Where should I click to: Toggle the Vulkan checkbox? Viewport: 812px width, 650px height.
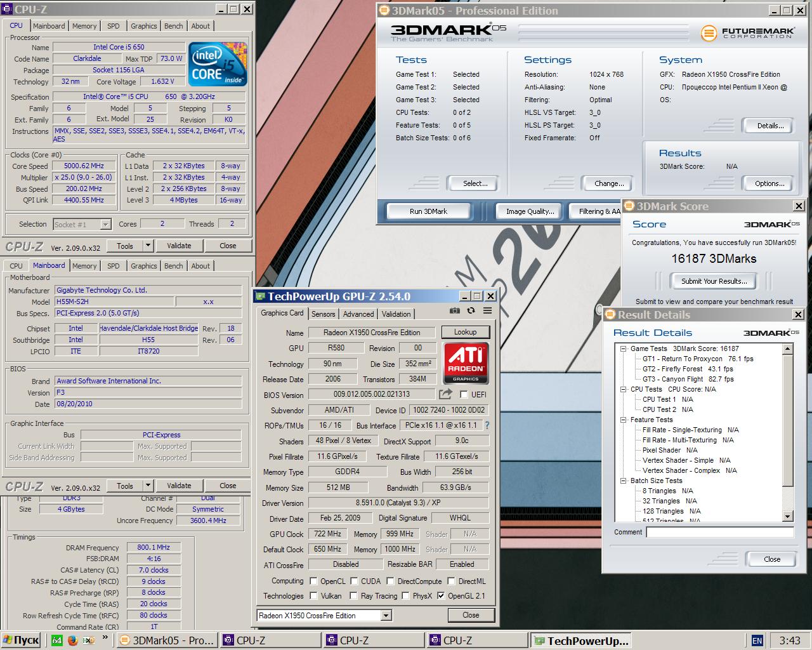pyautogui.click(x=313, y=596)
